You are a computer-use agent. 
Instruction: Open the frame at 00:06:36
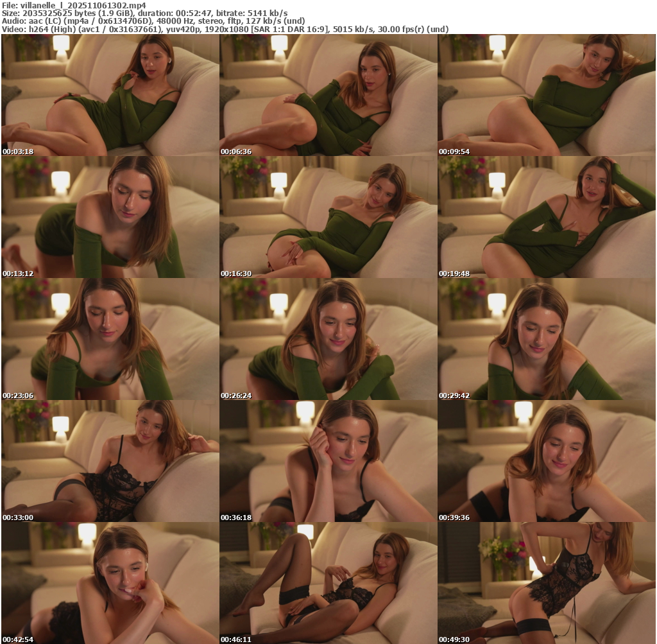coord(328,95)
